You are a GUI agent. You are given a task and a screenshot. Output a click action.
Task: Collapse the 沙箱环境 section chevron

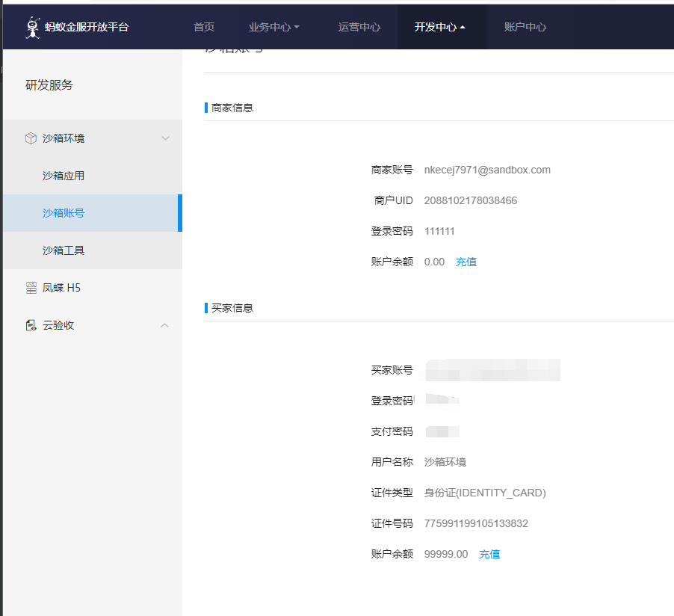[x=165, y=138]
